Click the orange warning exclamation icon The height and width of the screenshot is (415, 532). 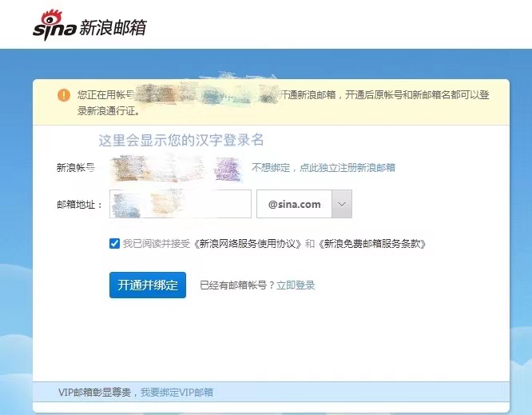64,95
